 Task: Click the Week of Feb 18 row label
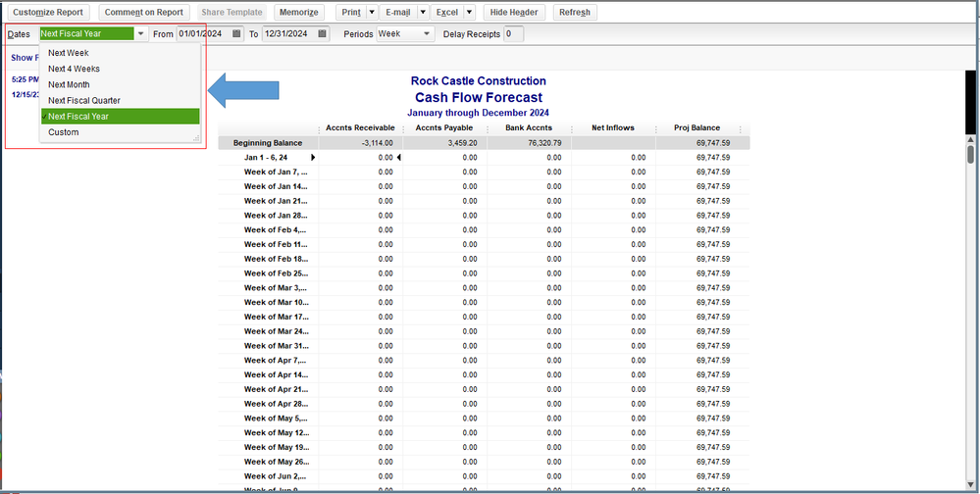point(276,259)
